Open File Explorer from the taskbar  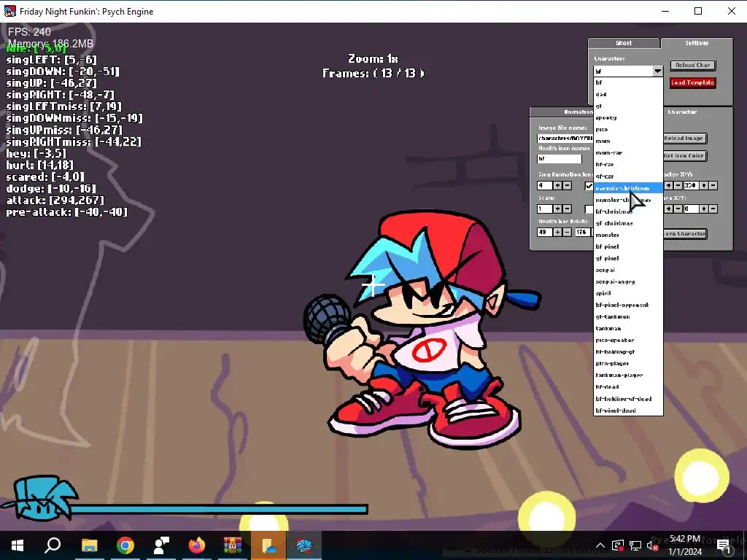coord(89,545)
